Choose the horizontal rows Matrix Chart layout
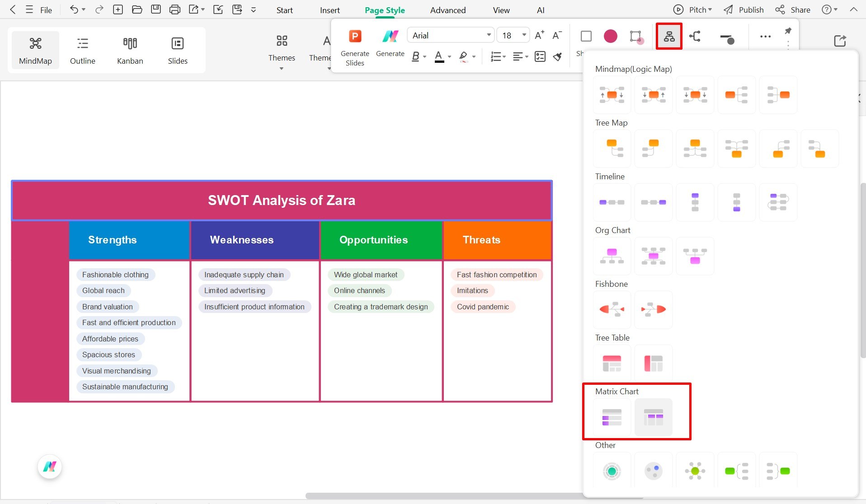 [612, 417]
